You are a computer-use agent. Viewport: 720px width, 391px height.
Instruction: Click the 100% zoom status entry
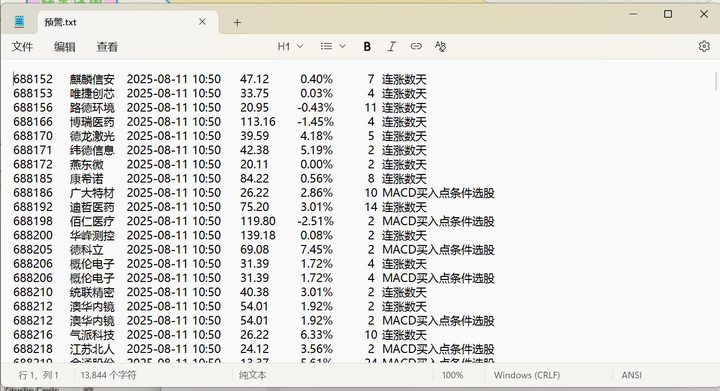[x=452, y=375]
